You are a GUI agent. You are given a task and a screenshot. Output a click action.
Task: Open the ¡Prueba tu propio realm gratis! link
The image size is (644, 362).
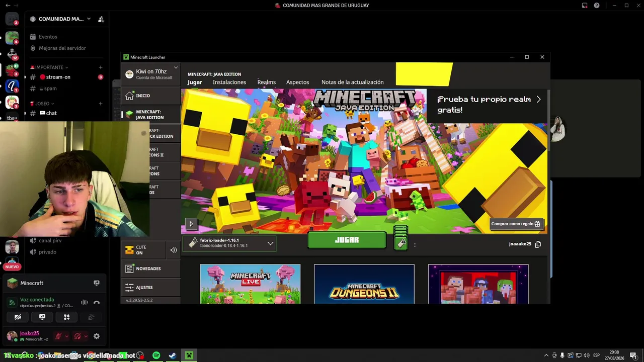[488, 105]
